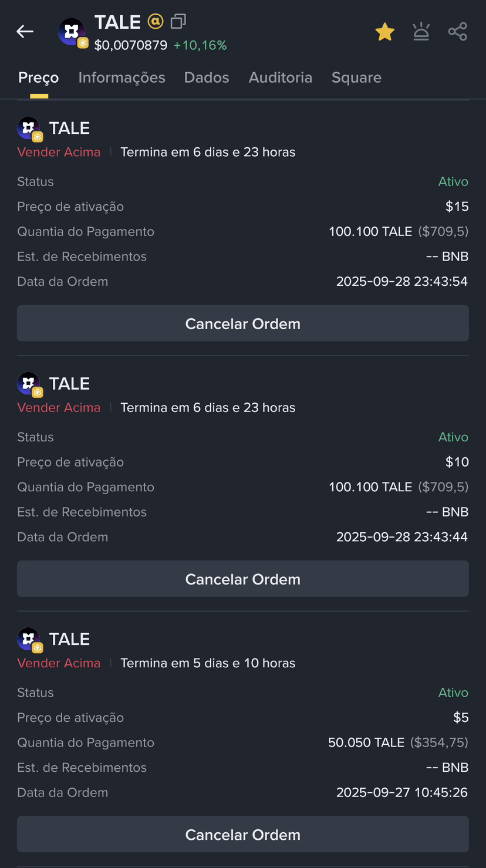The width and height of the screenshot is (486, 868).
Task: Tap the yellow @ icon beside TALE
Action: pyautogui.click(x=155, y=22)
